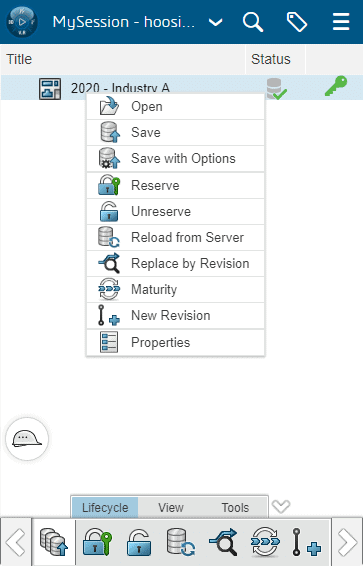363x566 pixels.
Task: Click the Reserve padlock toolbar icon
Action: click(x=97, y=542)
